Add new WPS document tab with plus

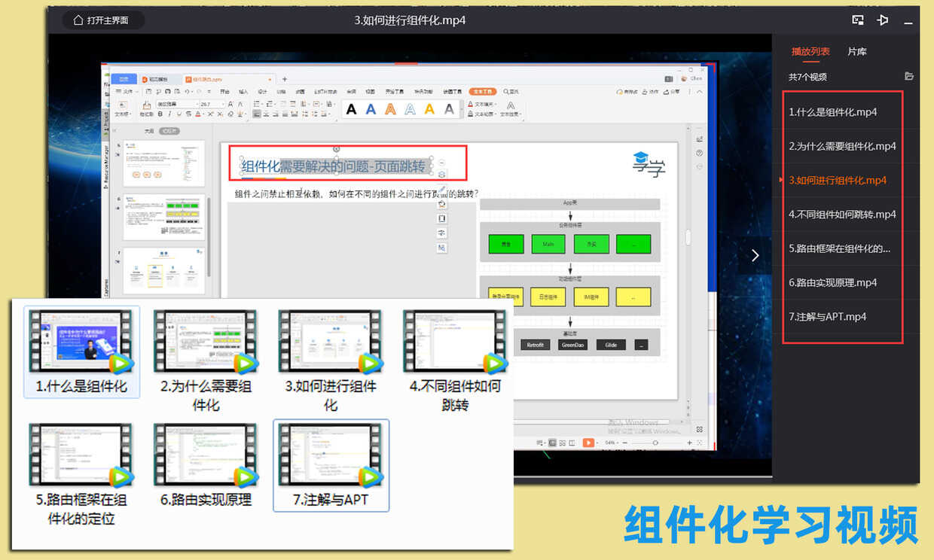(x=285, y=79)
